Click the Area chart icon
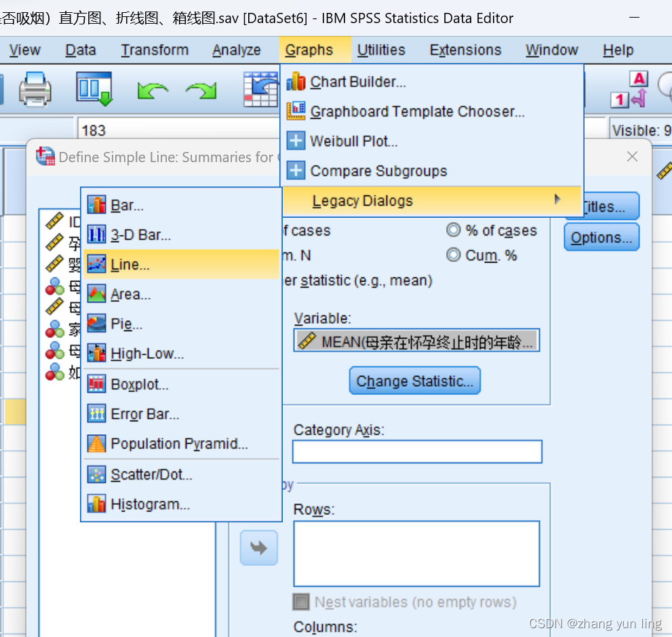The height and width of the screenshot is (637, 672). (96, 294)
